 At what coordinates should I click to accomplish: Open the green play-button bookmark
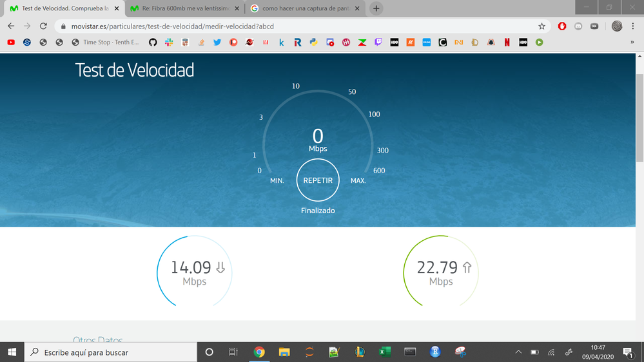540,43
